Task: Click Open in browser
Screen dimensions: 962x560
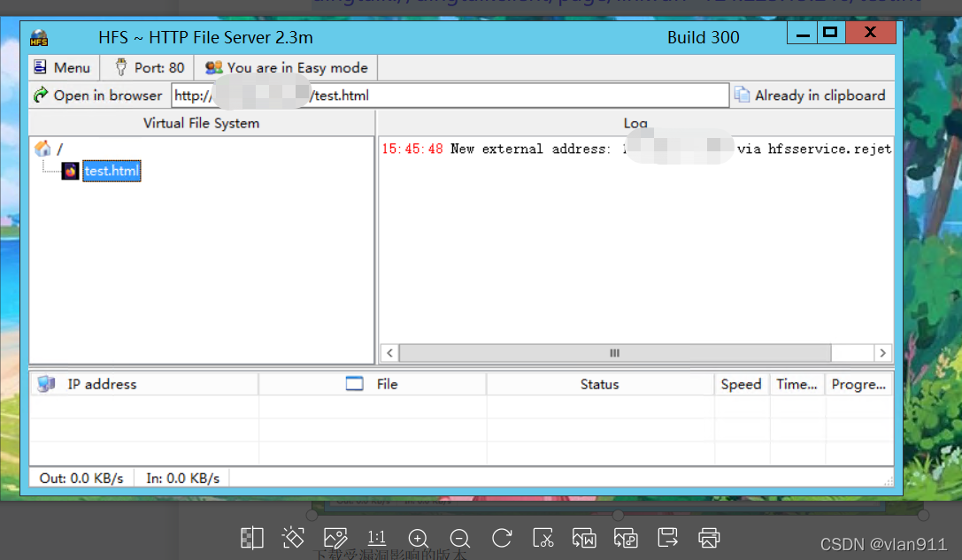Action: point(98,95)
